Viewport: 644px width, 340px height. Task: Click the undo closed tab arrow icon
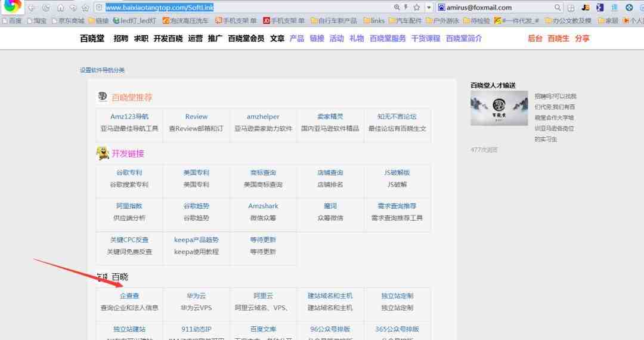tap(73, 7)
